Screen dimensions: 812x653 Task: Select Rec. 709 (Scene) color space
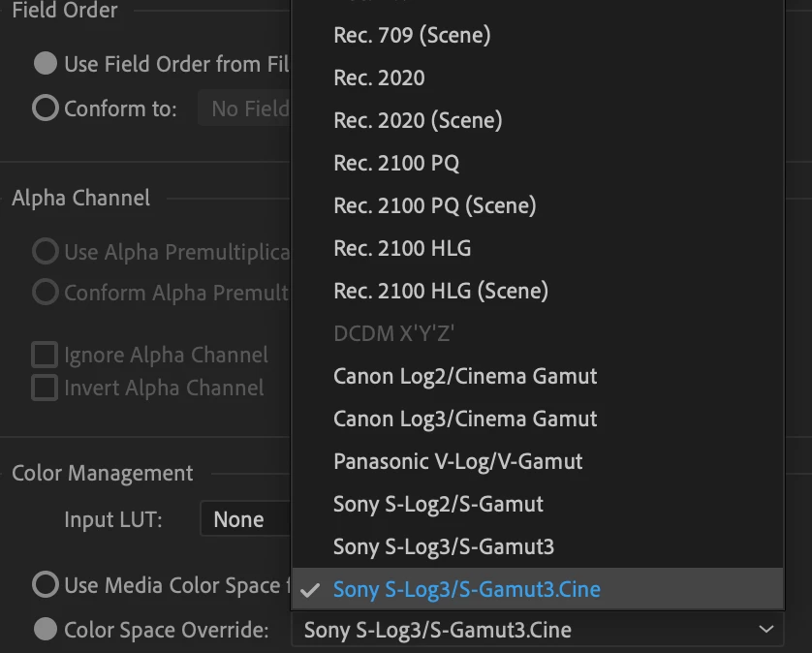pyautogui.click(x=538, y=35)
